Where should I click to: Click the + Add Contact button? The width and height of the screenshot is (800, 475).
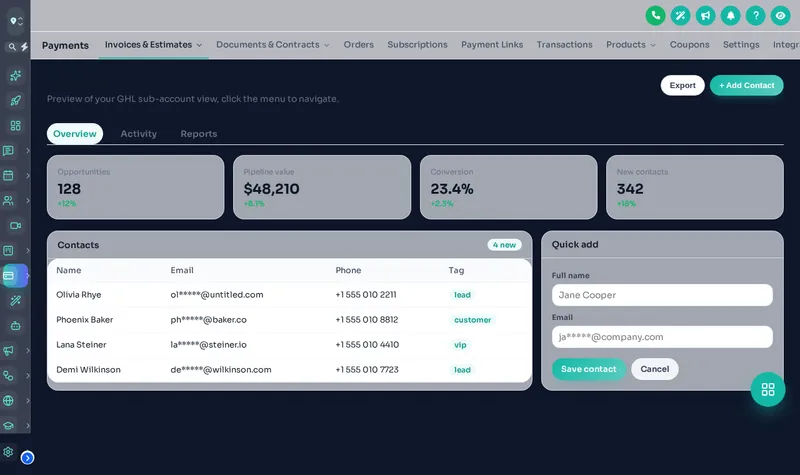746,85
